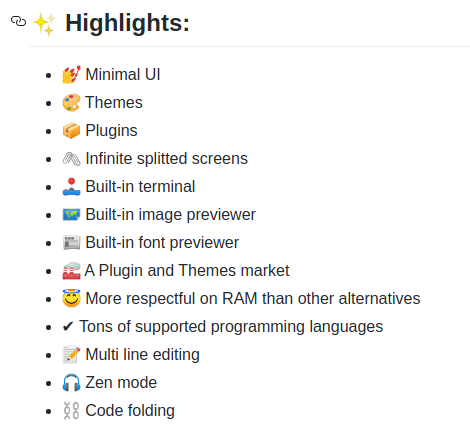
Task: Click the Zen mode list item text
Action: tap(121, 382)
